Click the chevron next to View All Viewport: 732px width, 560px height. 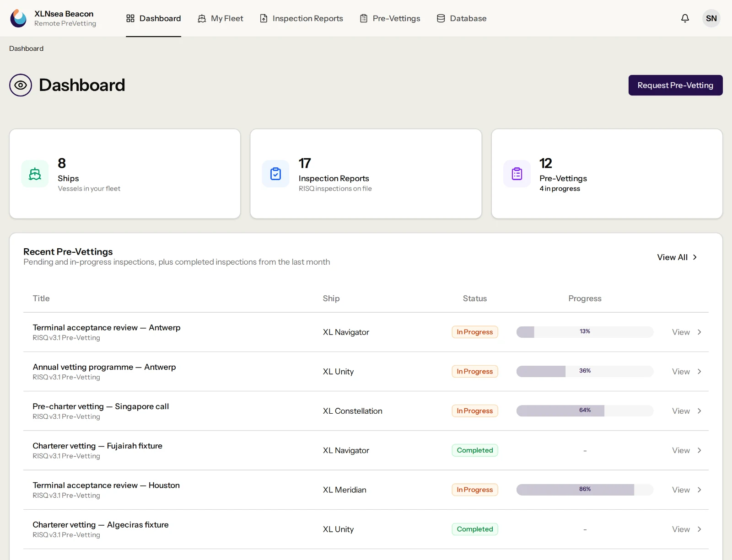pos(695,257)
